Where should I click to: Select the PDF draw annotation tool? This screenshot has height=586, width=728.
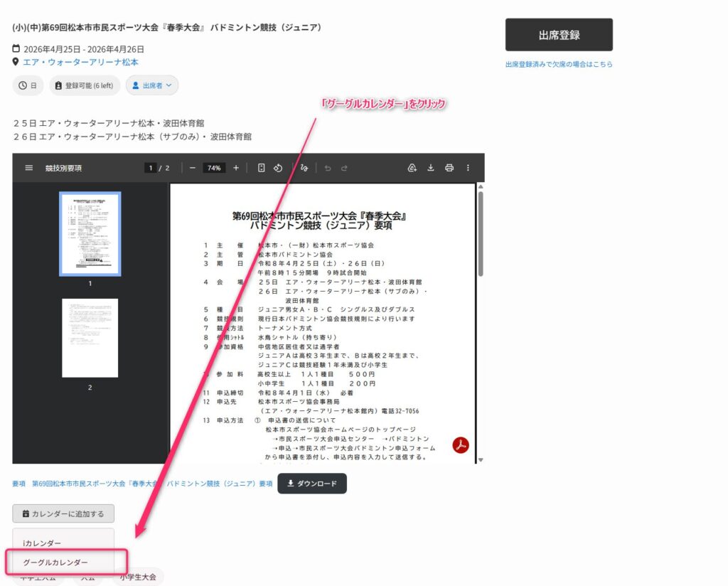[304, 168]
